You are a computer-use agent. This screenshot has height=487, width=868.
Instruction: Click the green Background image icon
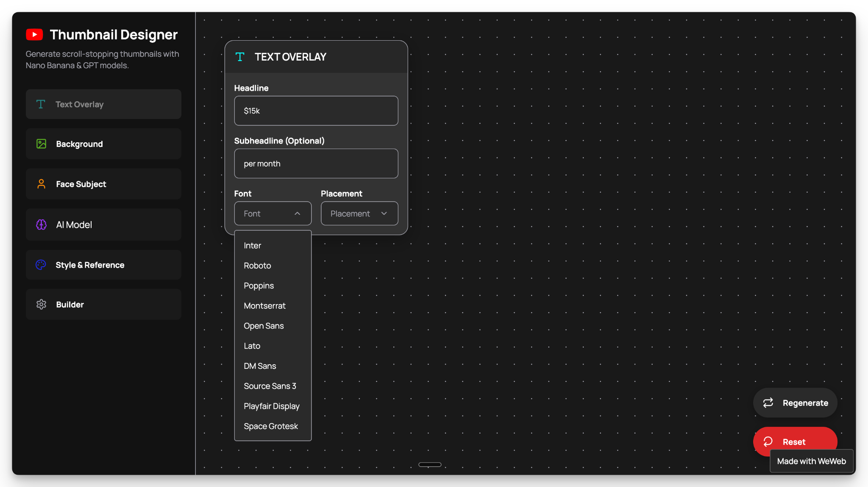click(x=41, y=144)
